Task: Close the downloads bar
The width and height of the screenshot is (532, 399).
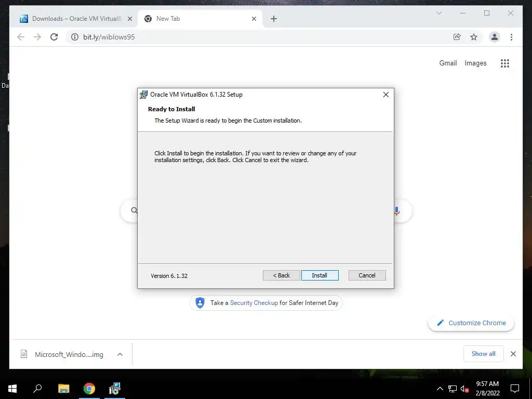Action: click(513, 354)
